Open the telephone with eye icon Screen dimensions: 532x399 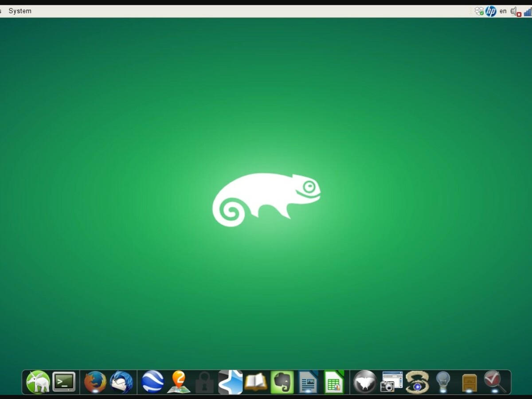point(417,382)
